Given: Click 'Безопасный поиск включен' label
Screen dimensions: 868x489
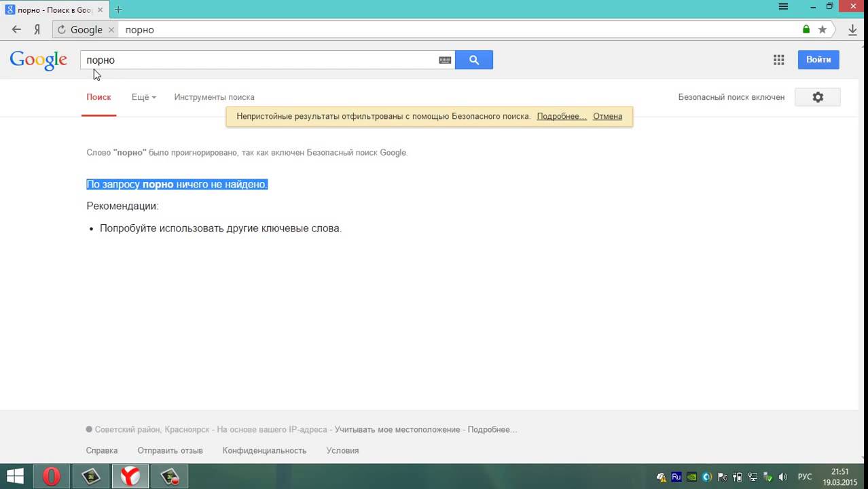Looking at the screenshot, I should coord(731,97).
